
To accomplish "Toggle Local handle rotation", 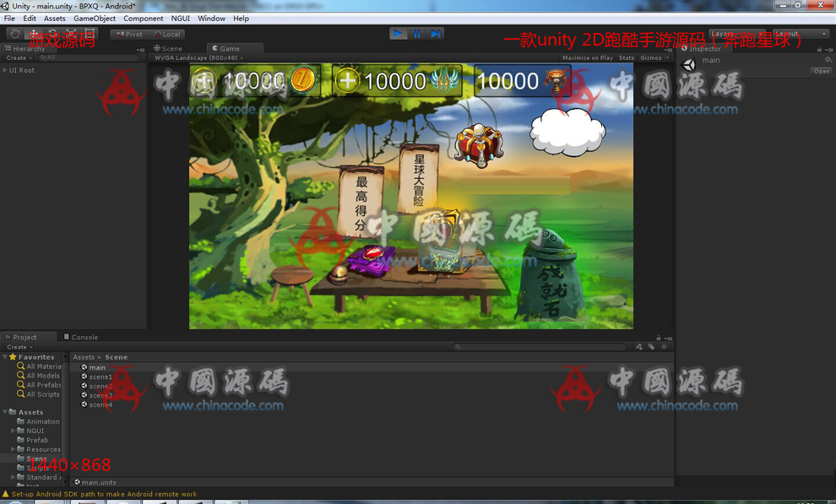I will pos(167,34).
